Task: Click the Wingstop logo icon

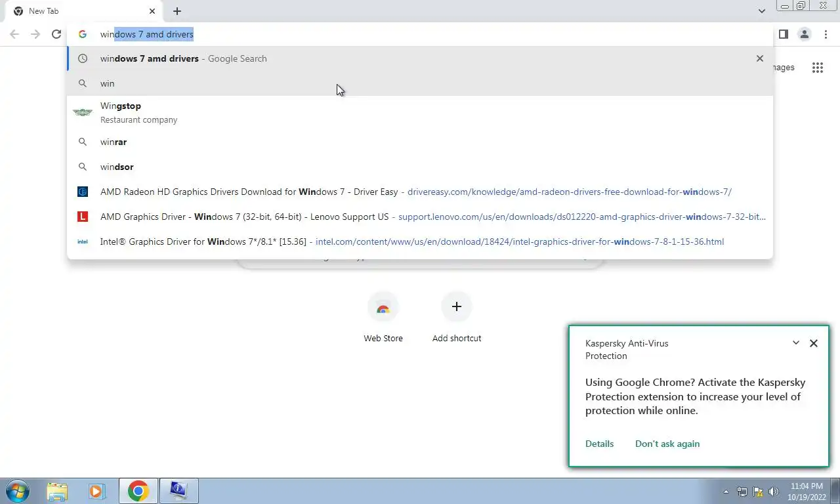Action: click(x=83, y=112)
